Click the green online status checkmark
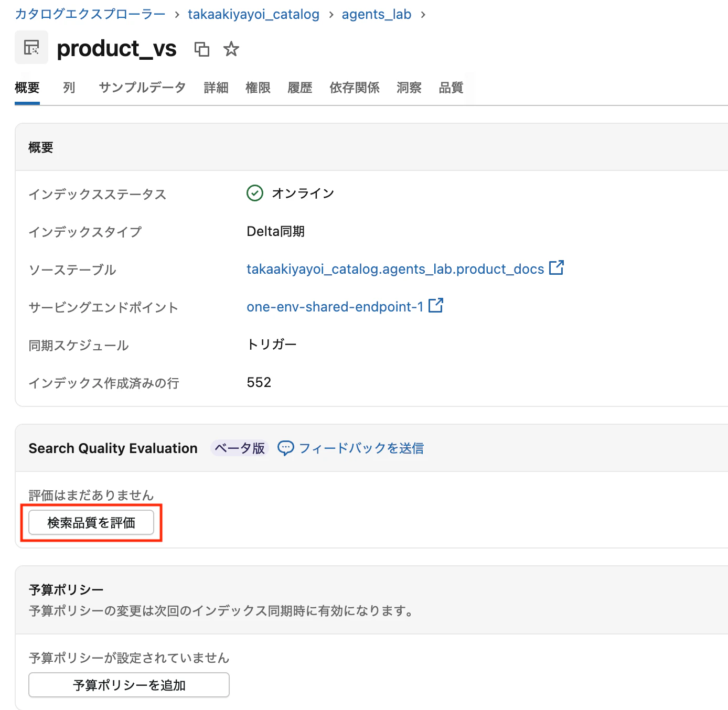The width and height of the screenshot is (728, 710). [254, 193]
